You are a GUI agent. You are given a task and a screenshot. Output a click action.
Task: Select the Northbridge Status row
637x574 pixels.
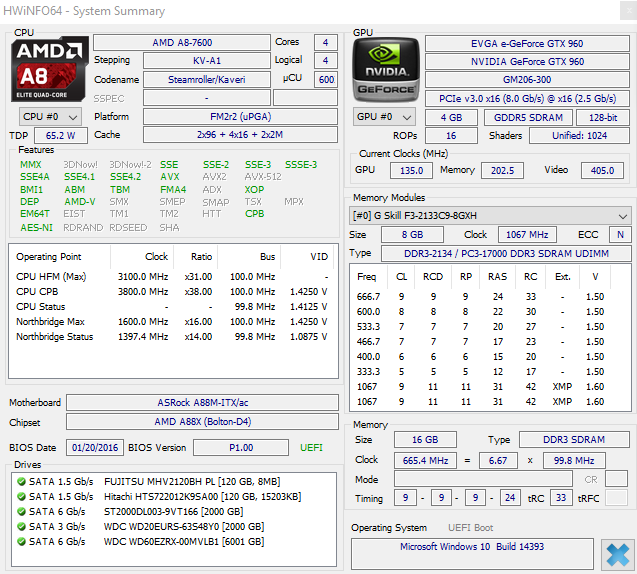pos(170,336)
